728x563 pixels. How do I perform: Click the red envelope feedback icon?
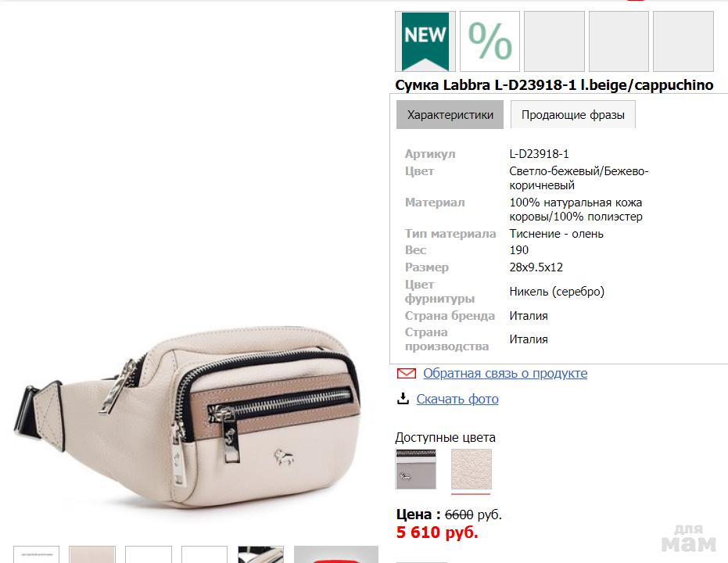coord(407,373)
